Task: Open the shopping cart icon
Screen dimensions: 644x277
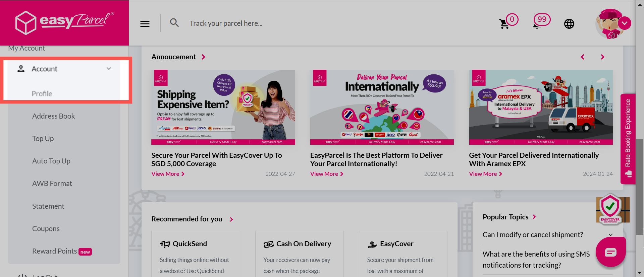Action: (x=504, y=24)
